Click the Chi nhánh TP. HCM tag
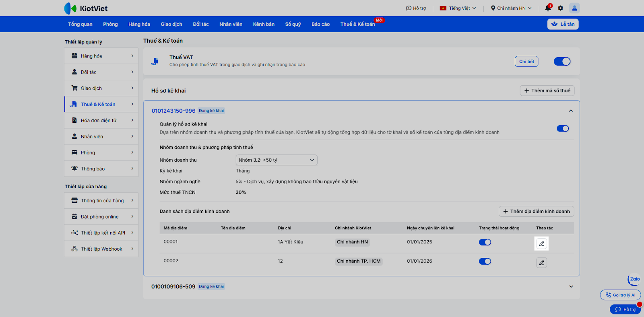 point(359,261)
